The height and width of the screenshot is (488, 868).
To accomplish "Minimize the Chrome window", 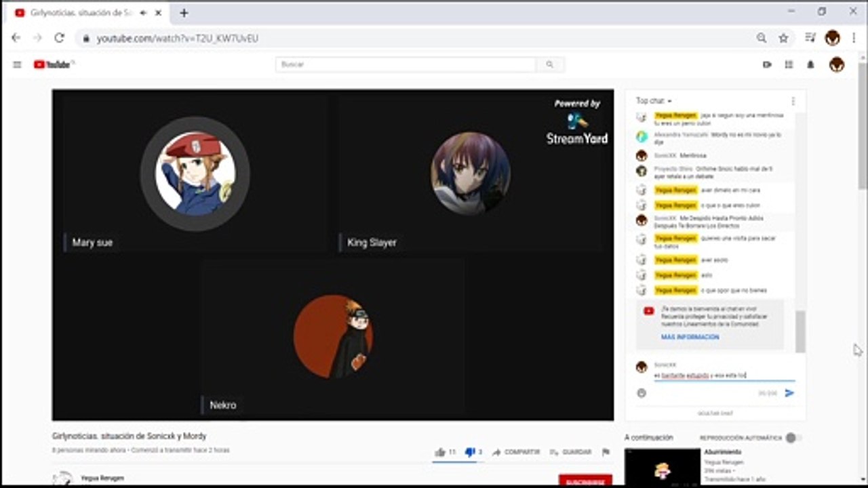I will (792, 12).
